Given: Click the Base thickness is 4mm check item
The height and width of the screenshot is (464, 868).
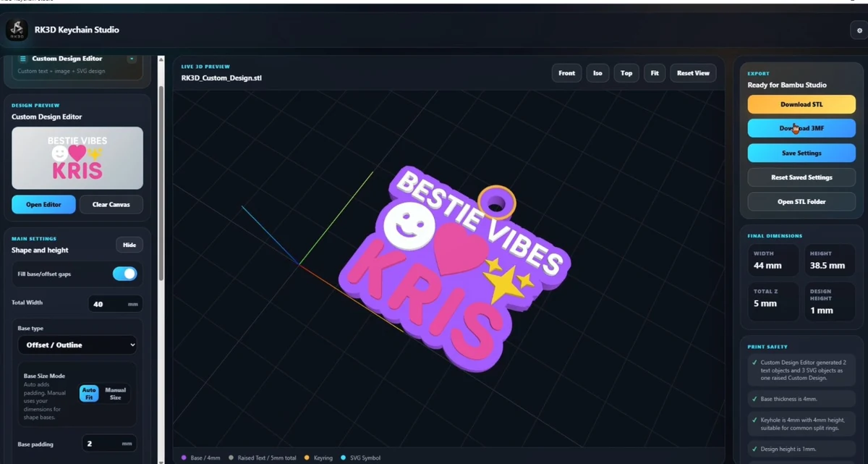Looking at the screenshot, I should pyautogui.click(x=801, y=399).
